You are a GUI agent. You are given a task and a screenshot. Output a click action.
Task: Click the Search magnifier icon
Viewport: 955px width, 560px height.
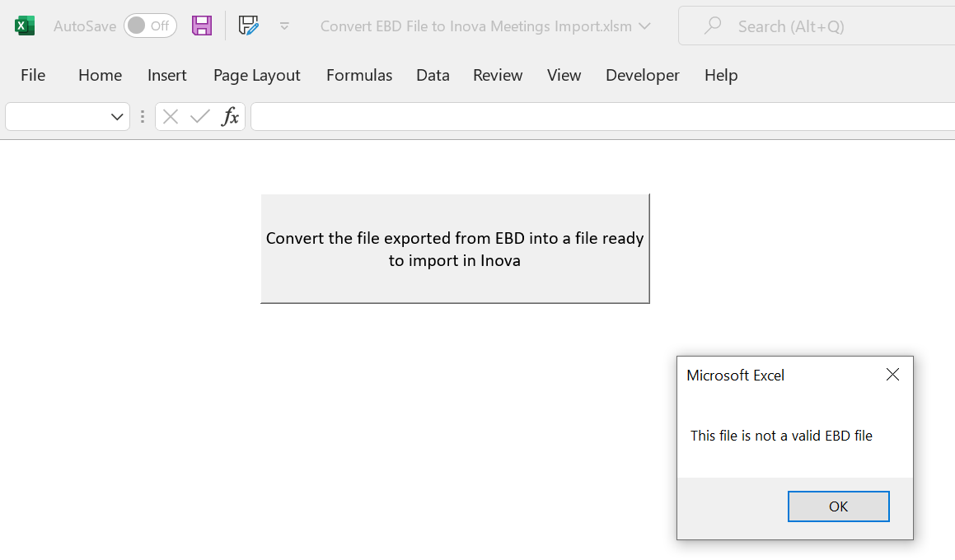[x=713, y=26]
